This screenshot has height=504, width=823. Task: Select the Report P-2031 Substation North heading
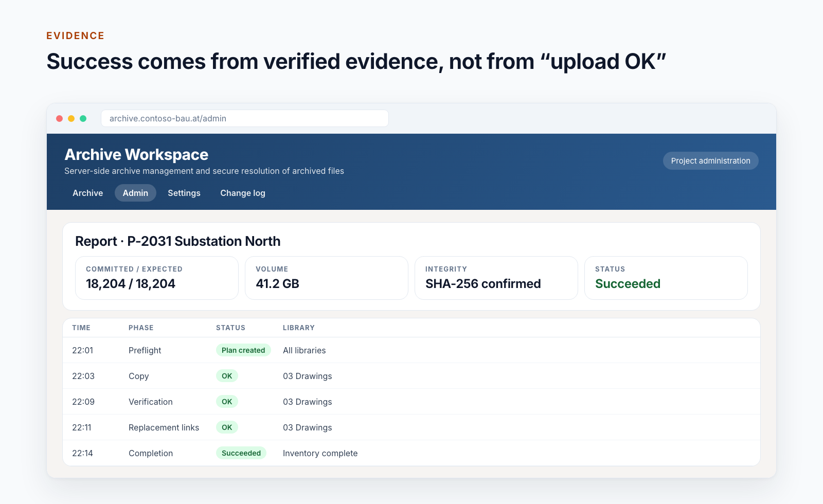178,241
